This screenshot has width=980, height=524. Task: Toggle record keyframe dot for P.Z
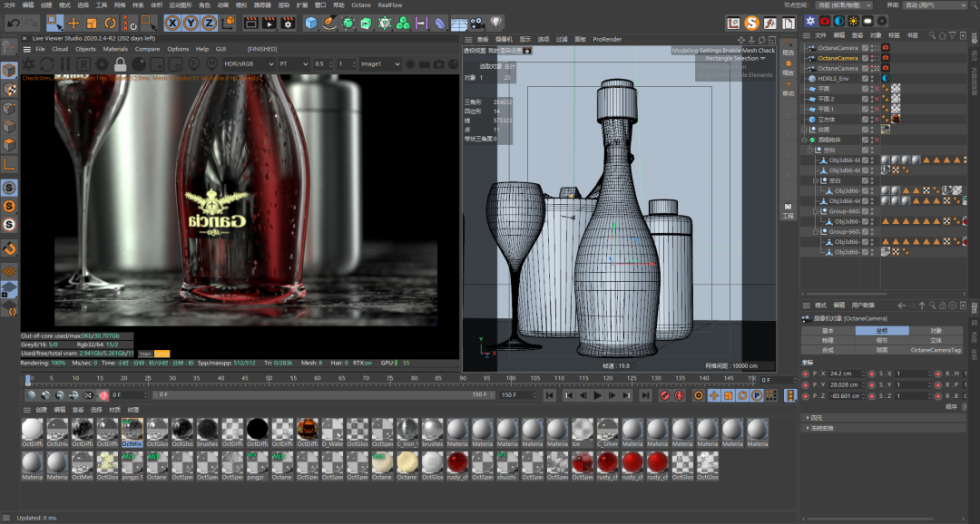click(x=805, y=396)
